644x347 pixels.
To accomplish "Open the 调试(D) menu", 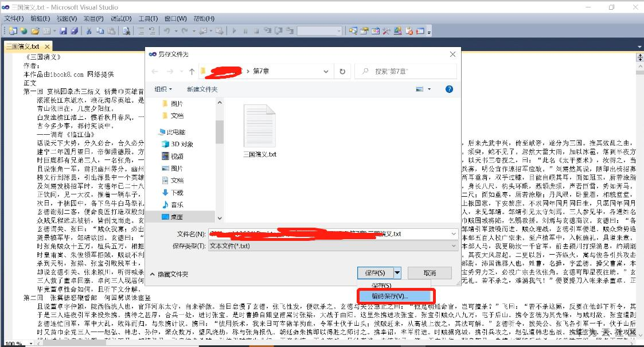I will tap(121, 18).
